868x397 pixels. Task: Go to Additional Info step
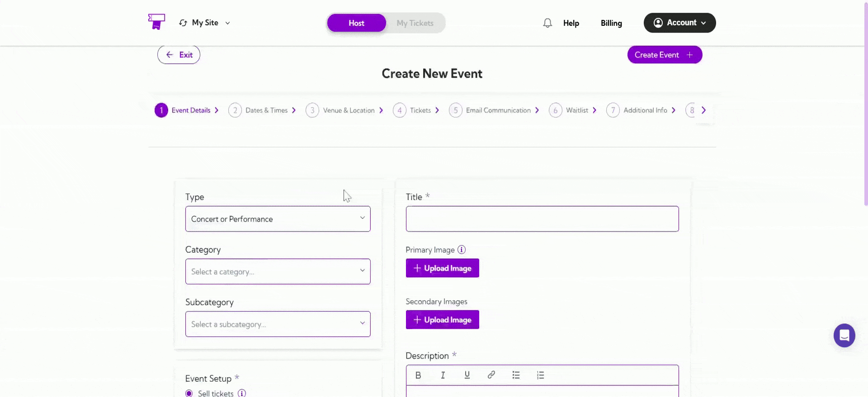(x=645, y=110)
